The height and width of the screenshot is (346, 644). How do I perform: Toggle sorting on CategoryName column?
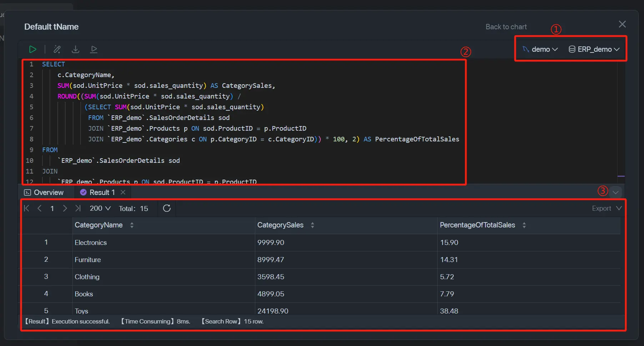132,225
